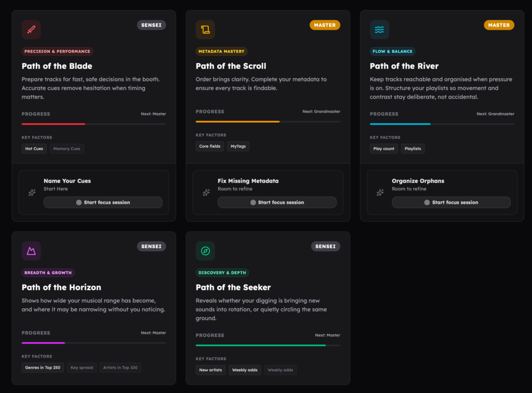Toggle the Key spread factor chip

click(82, 368)
